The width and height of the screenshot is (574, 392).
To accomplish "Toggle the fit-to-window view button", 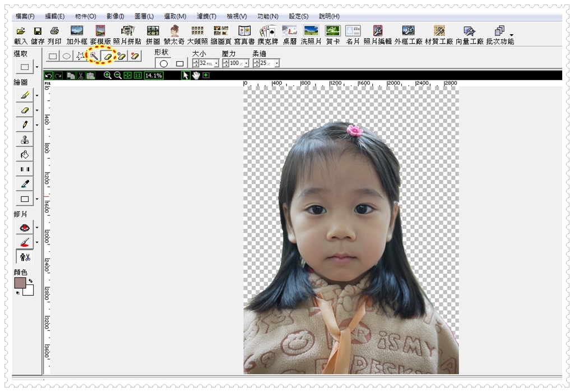I will click(127, 76).
